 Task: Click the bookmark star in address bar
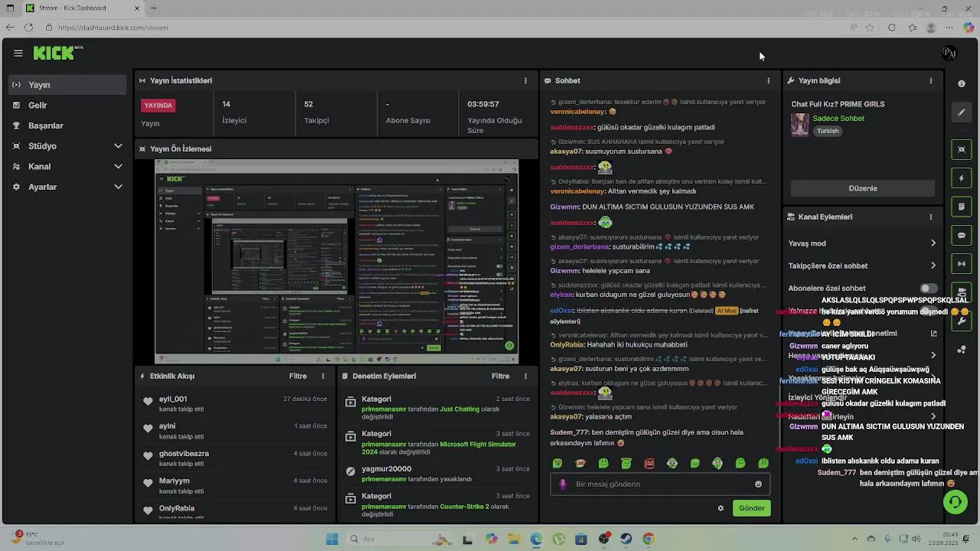tap(871, 28)
